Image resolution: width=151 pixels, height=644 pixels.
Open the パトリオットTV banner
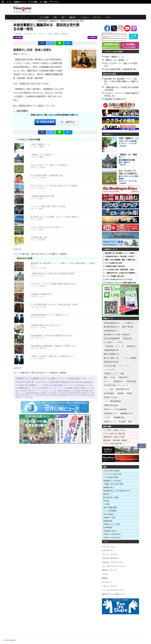(120, 235)
